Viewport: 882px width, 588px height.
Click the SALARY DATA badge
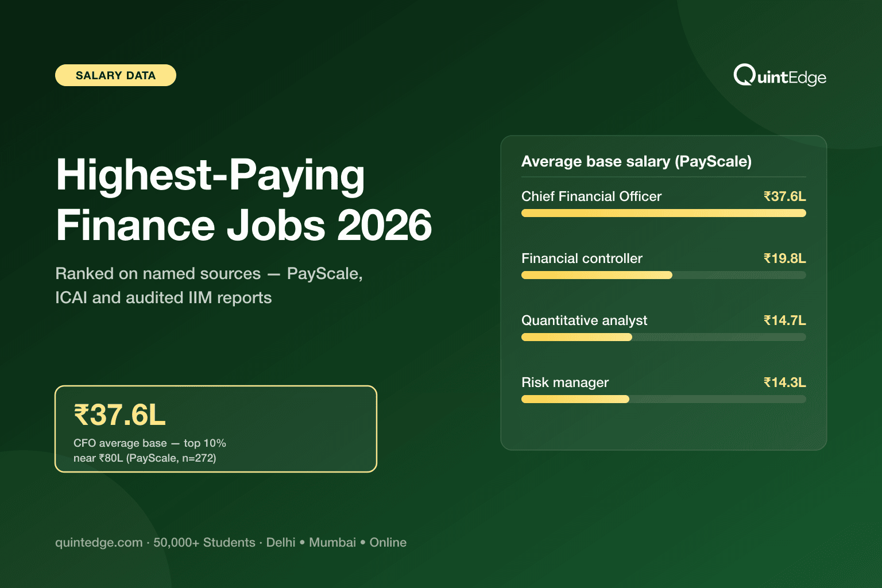[115, 75]
